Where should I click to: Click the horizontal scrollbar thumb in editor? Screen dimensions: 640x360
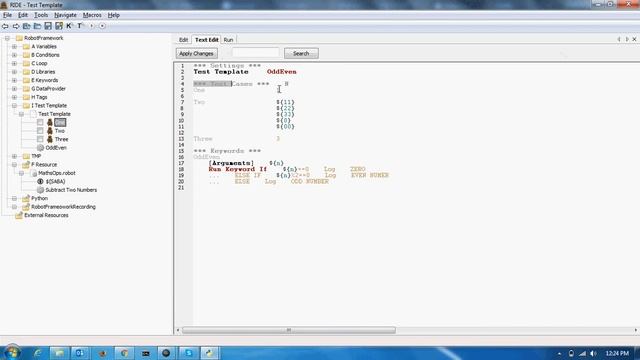point(289,330)
